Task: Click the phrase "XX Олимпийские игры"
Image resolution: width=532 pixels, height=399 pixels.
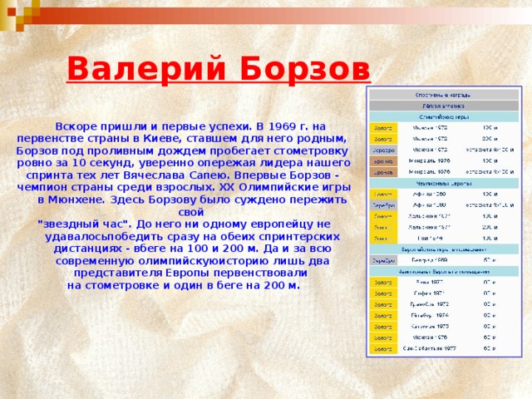Action: pyautogui.click(x=285, y=187)
